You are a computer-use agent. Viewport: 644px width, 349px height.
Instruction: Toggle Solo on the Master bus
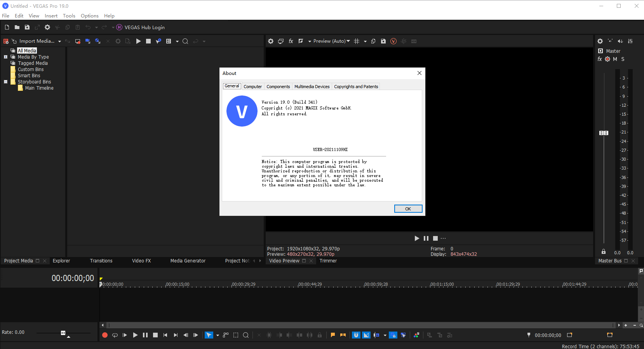click(x=623, y=59)
